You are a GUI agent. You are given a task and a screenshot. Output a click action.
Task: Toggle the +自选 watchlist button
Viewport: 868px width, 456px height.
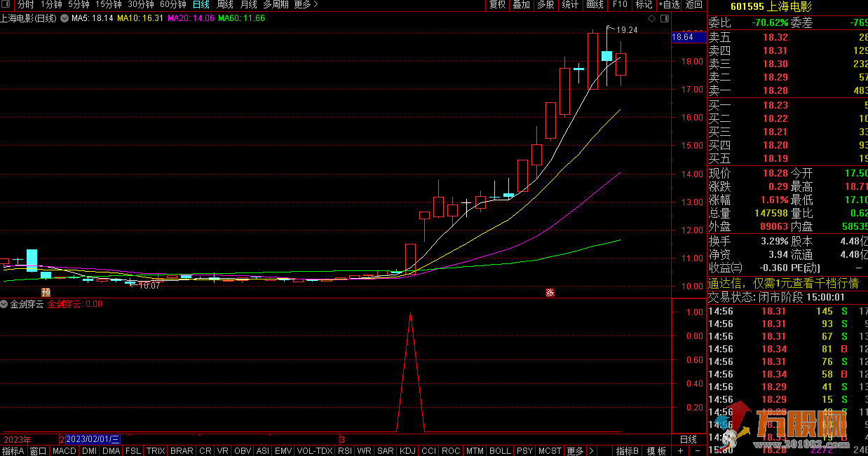(668, 5)
